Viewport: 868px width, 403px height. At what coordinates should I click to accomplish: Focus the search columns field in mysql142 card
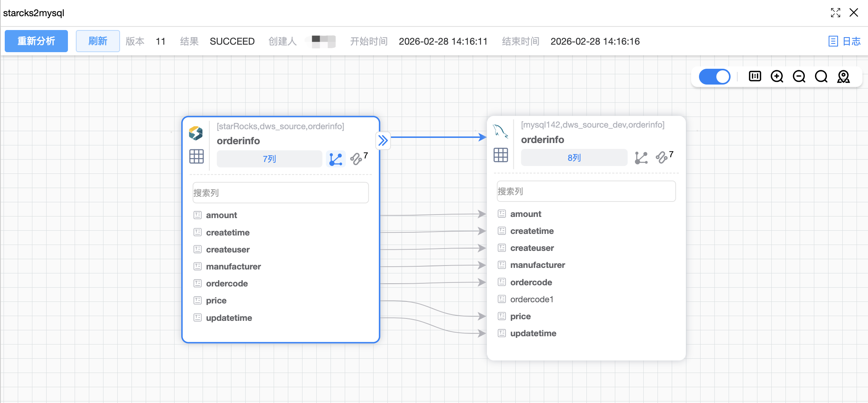(586, 192)
